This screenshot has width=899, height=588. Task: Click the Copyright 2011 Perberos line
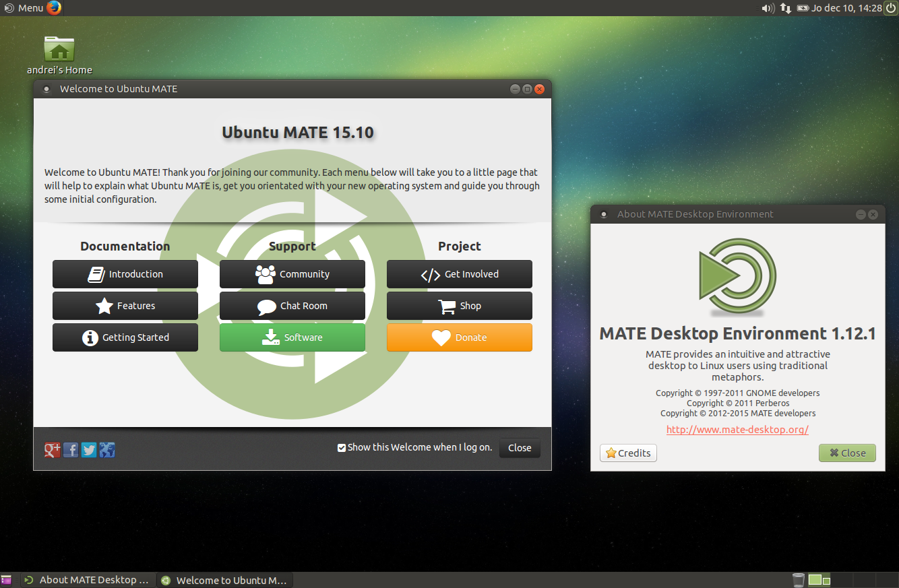[738, 403]
